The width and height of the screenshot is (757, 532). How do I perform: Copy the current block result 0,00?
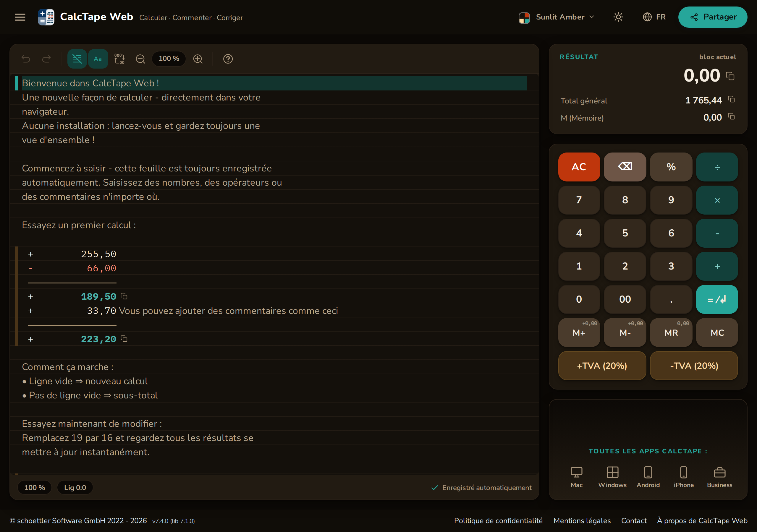730,77
